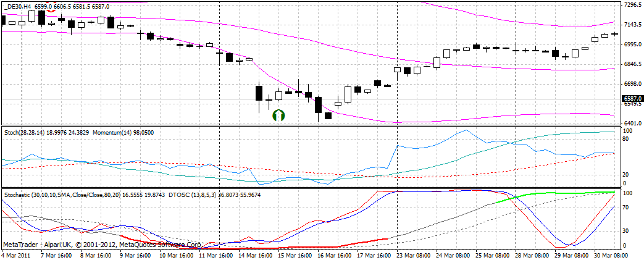
Task: Click the 30 Mar 08:00 time label
Action: click(x=611, y=255)
